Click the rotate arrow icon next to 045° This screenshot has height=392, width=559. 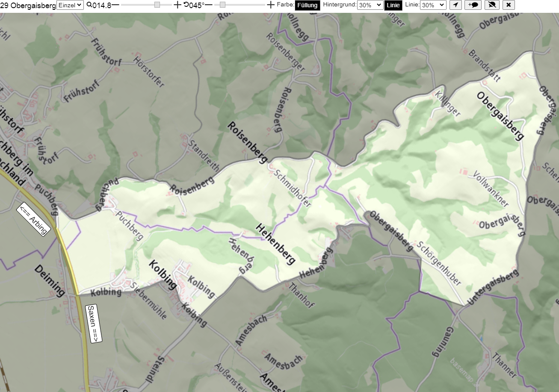[186, 5]
